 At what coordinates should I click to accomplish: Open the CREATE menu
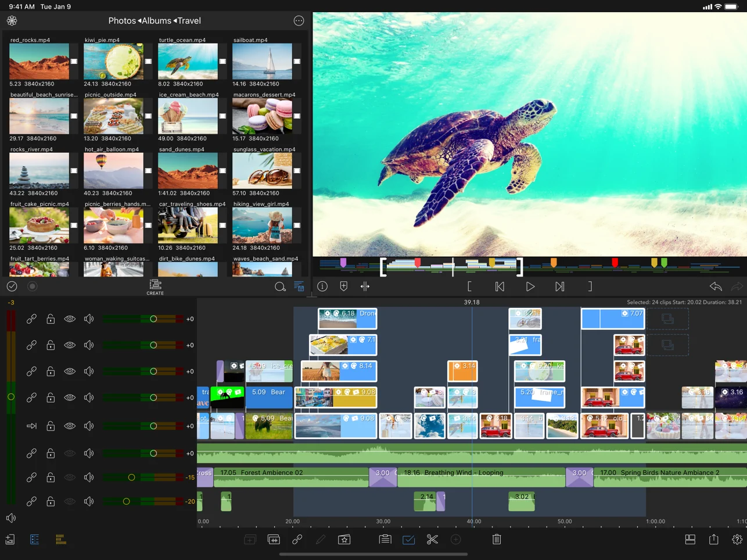(x=155, y=286)
